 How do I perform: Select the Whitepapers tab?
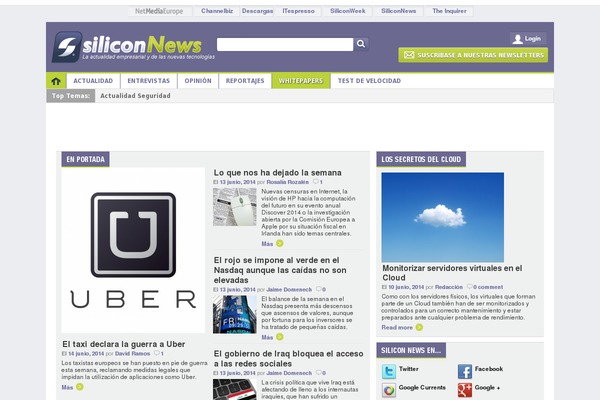tap(301, 81)
